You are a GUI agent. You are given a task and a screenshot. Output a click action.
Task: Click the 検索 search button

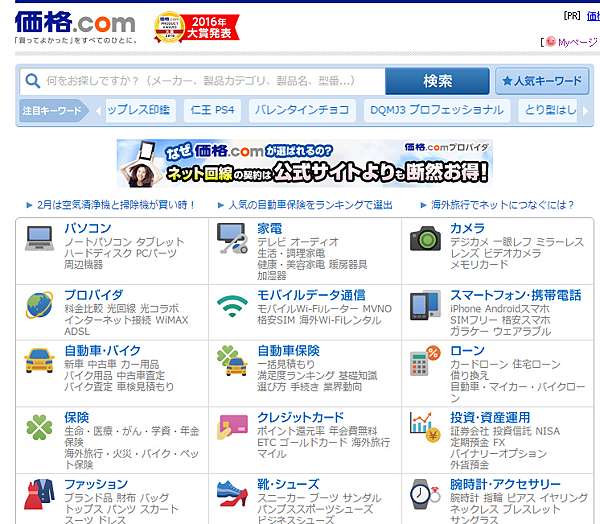point(437,81)
